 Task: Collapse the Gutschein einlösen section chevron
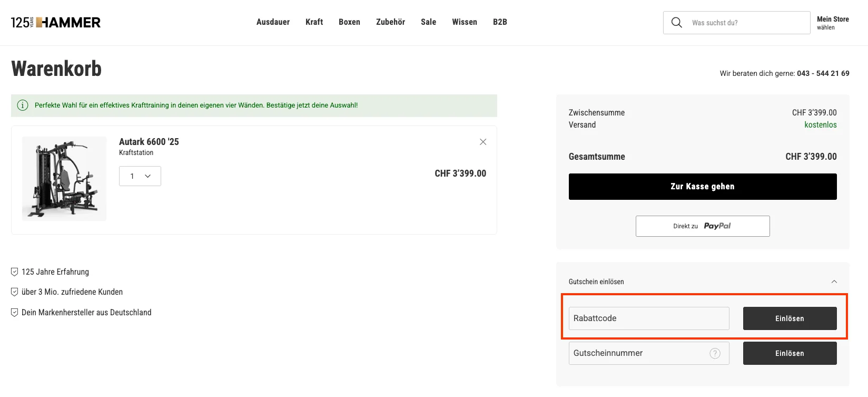[834, 282]
